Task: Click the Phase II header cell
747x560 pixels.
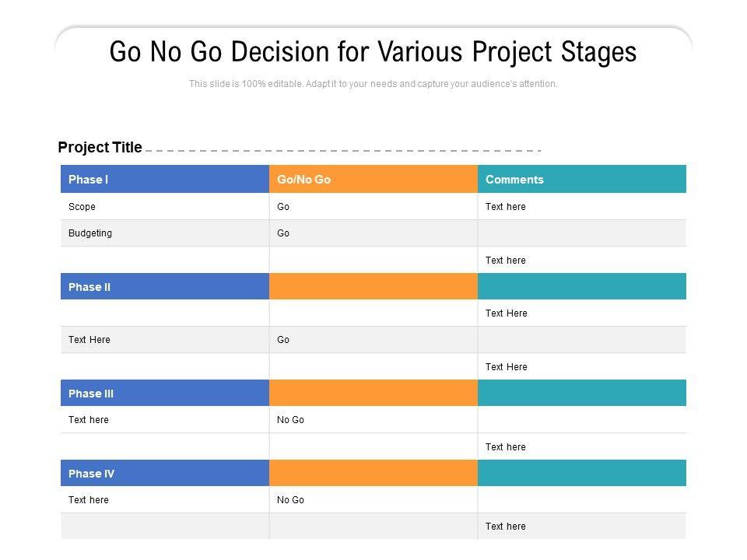Action: (164, 287)
